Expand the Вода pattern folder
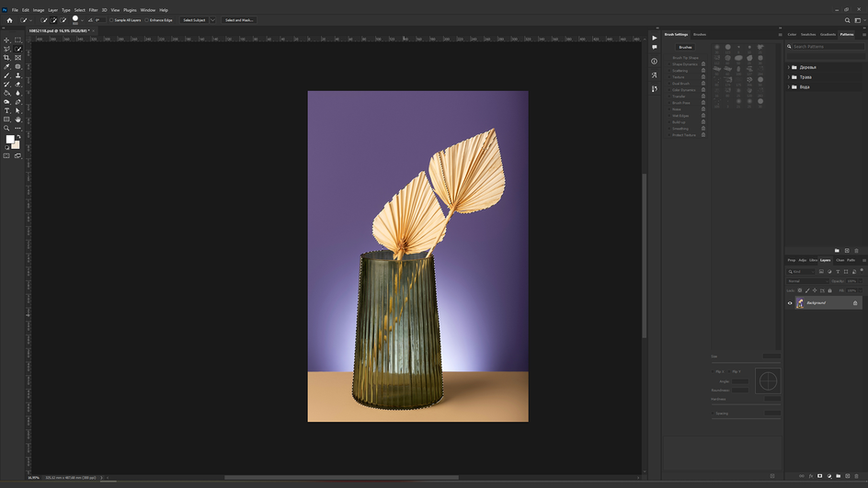 [789, 87]
